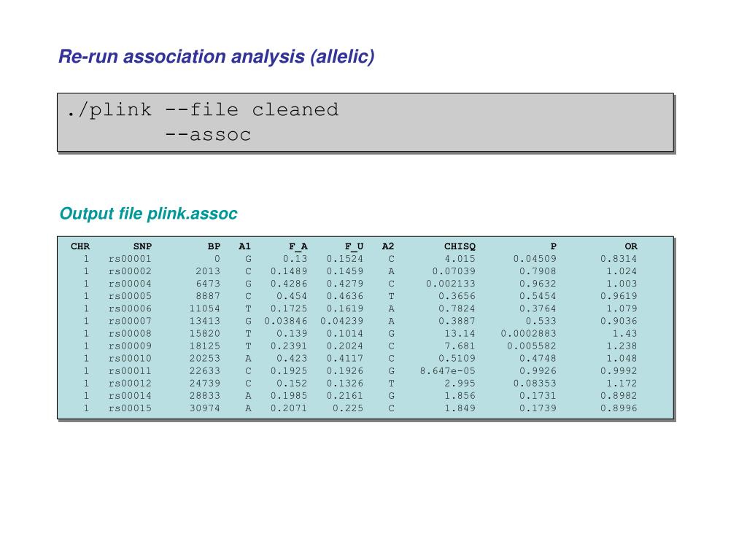Click the CHR column header
The image size is (747, 560).
click(x=80, y=246)
